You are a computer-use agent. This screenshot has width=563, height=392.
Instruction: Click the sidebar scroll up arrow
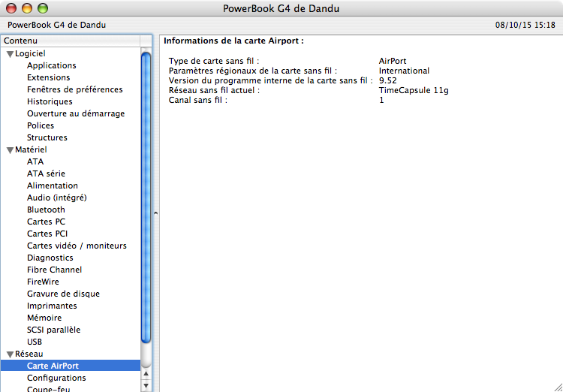pyautogui.click(x=146, y=374)
